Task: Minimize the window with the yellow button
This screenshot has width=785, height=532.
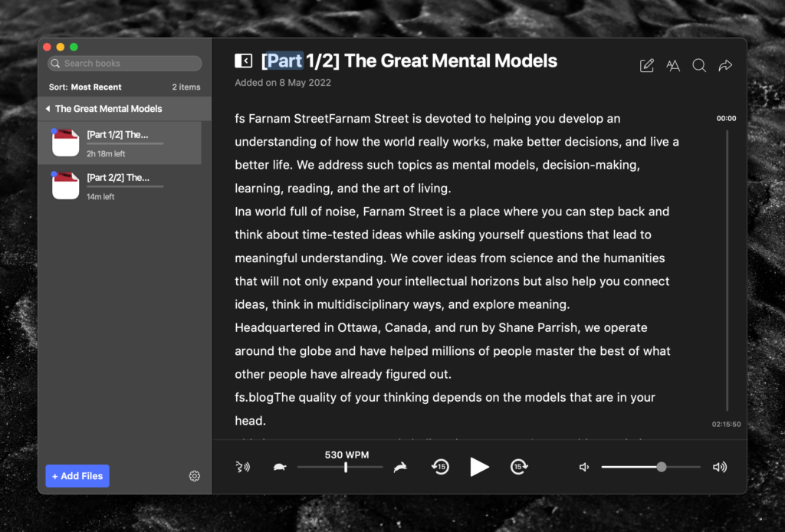Action: [61, 47]
